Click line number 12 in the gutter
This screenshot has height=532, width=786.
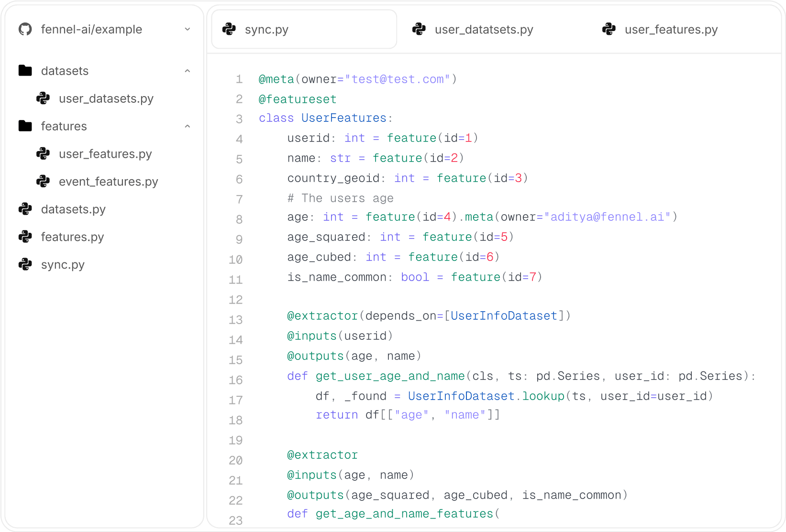tap(235, 300)
